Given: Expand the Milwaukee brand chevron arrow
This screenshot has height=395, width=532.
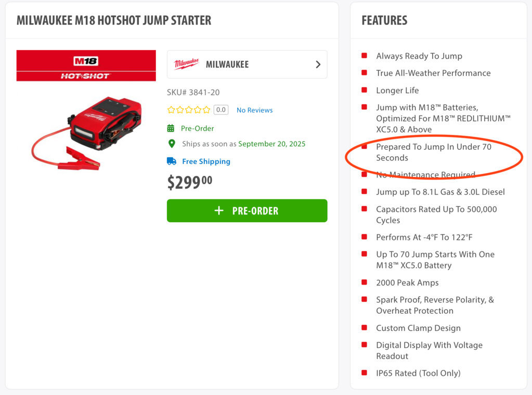Looking at the screenshot, I should pos(318,65).
